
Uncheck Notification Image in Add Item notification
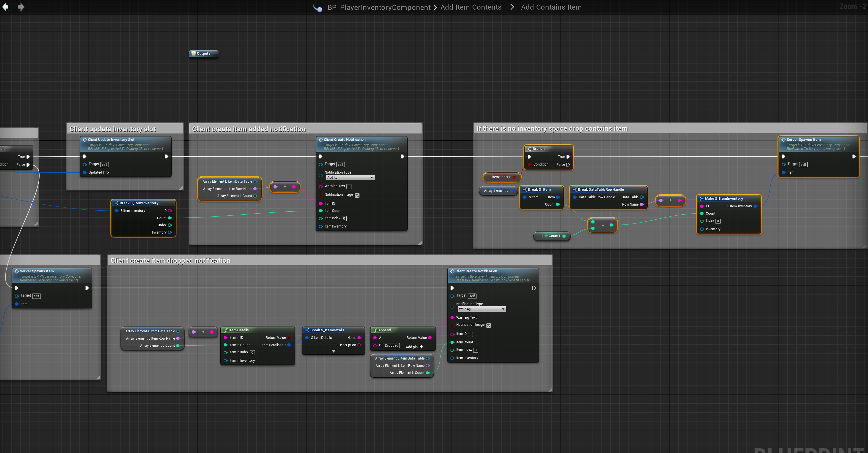tap(357, 195)
